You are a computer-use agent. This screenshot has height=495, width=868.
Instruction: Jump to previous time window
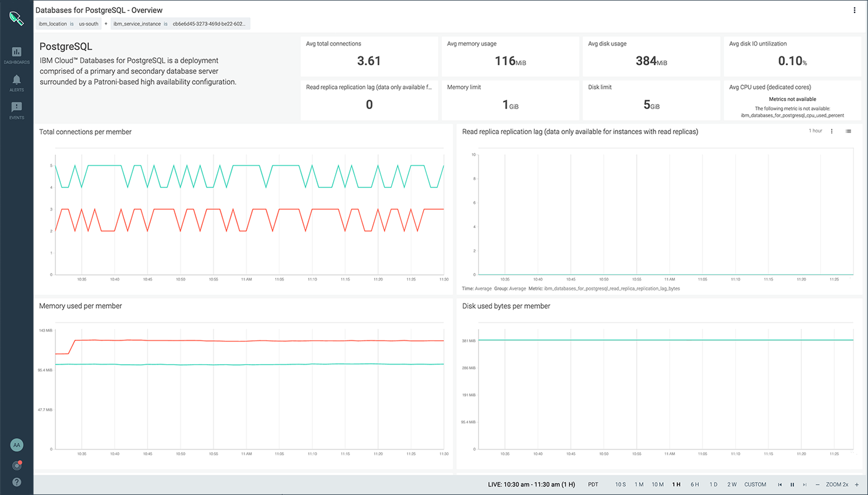780,485
